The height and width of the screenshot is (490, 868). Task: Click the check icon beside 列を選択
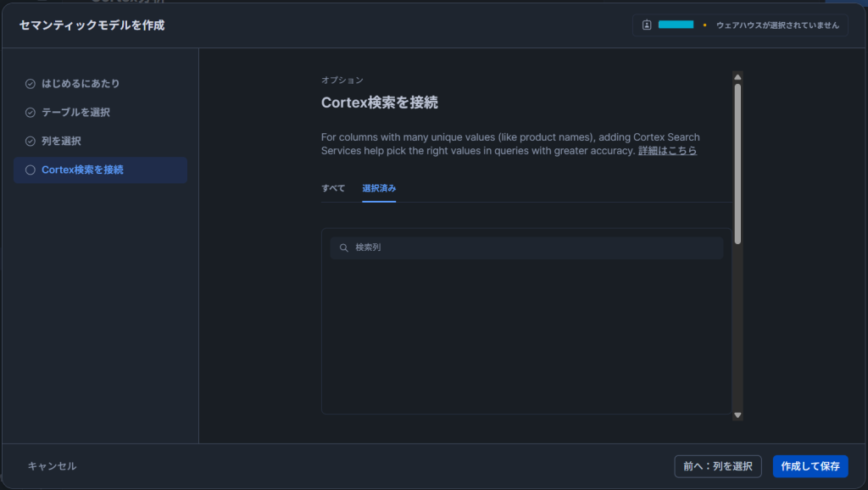coord(31,142)
